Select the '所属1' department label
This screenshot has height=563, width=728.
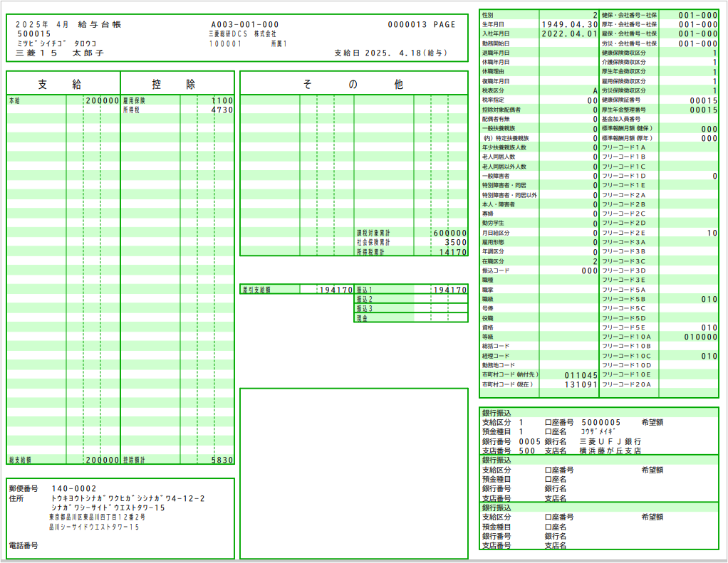[279, 43]
